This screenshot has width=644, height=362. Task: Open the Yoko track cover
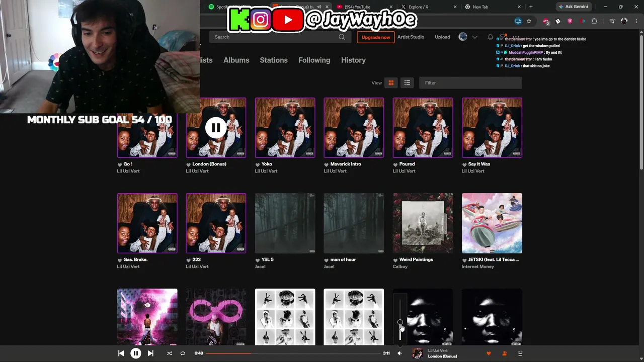(285, 128)
